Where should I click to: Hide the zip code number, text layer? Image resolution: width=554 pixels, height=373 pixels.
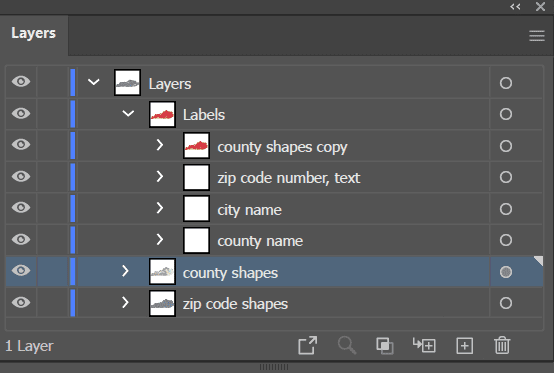click(x=21, y=176)
